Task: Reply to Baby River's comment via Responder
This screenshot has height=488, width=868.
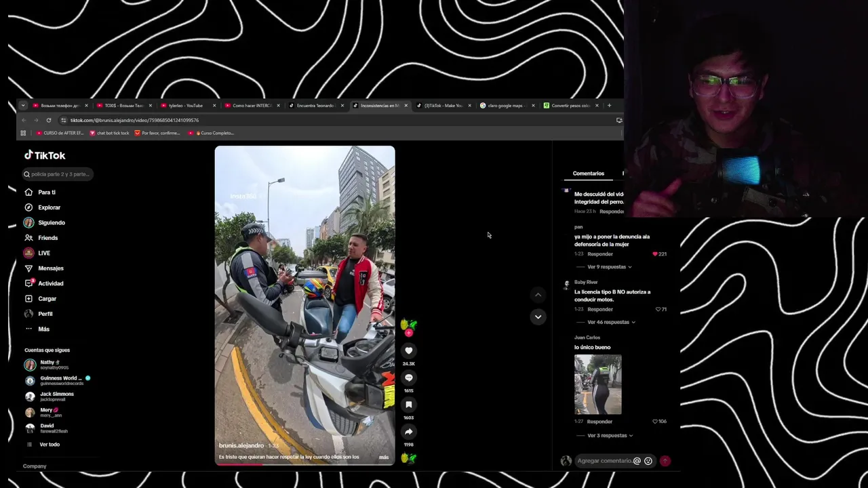Action: coord(600,309)
